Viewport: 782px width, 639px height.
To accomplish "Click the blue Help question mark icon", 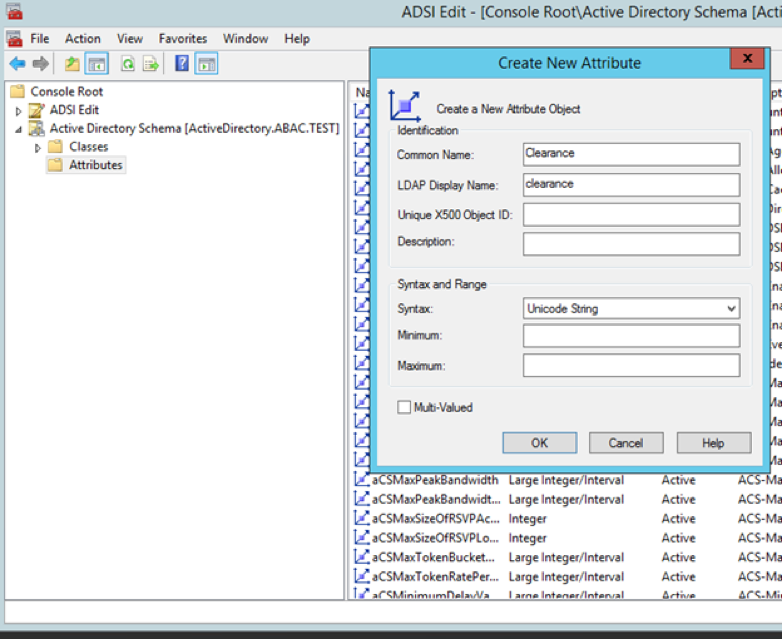I will pyautogui.click(x=182, y=63).
